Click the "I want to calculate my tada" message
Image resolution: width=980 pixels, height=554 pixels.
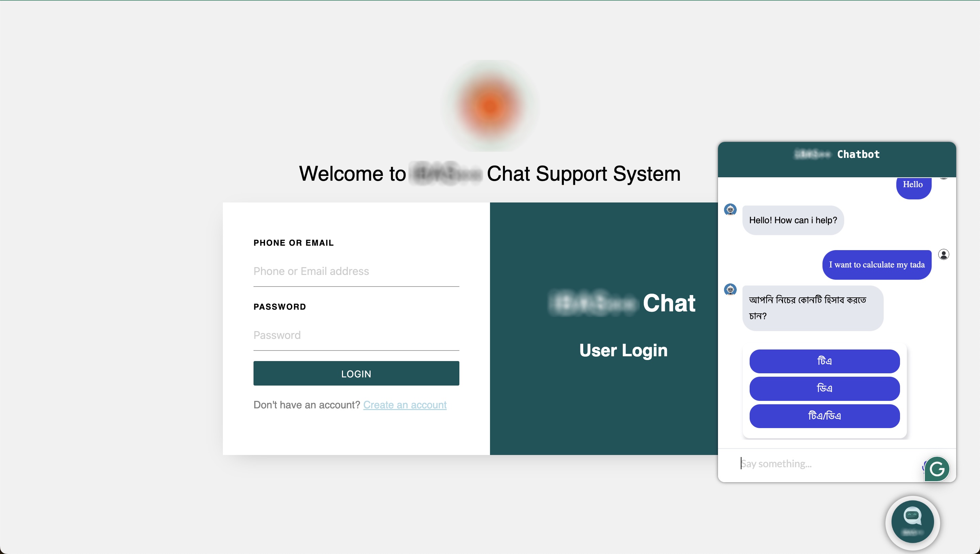click(877, 265)
